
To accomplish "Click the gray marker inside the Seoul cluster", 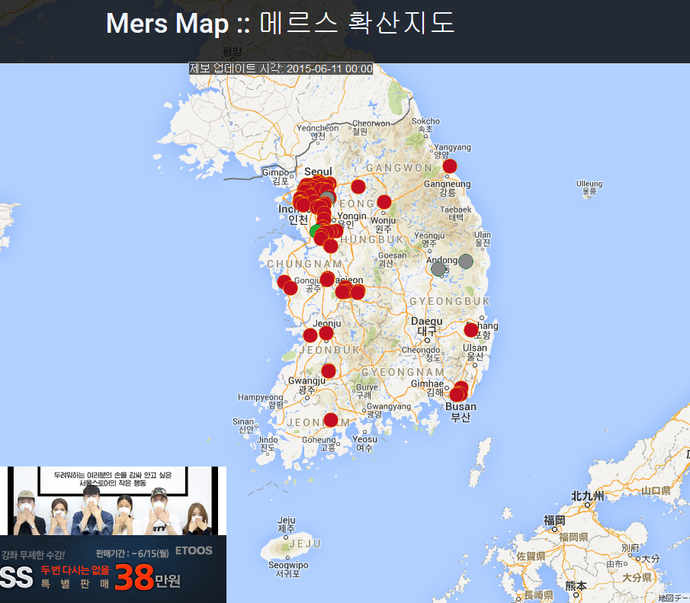I will pyautogui.click(x=327, y=198).
